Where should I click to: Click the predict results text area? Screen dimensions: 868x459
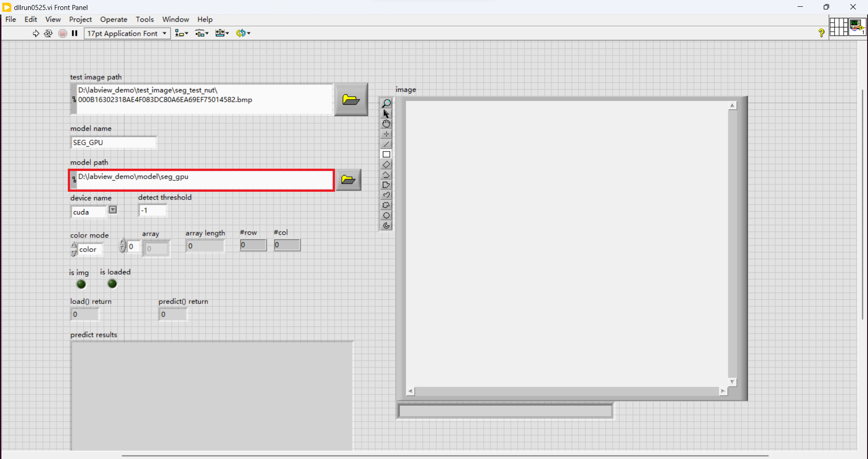(212, 397)
